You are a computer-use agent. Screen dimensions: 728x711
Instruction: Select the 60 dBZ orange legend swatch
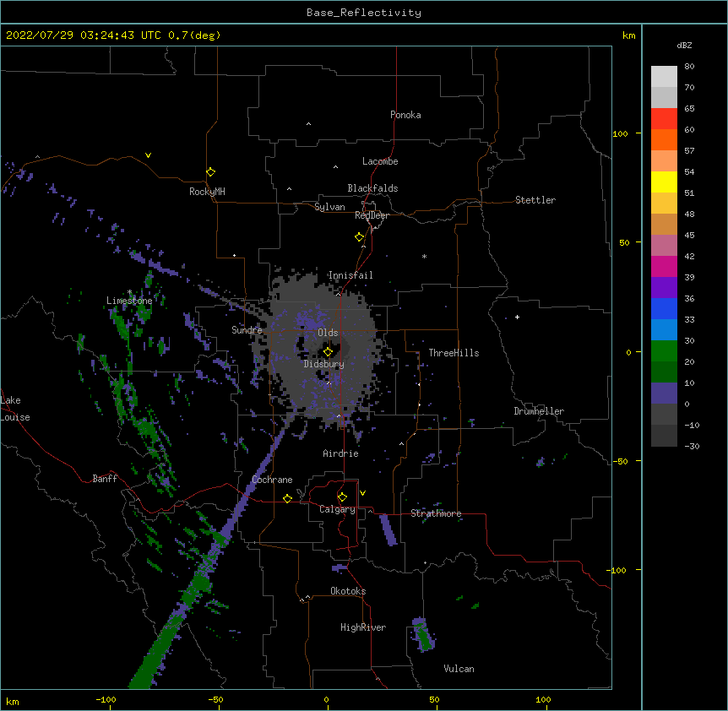664,139
